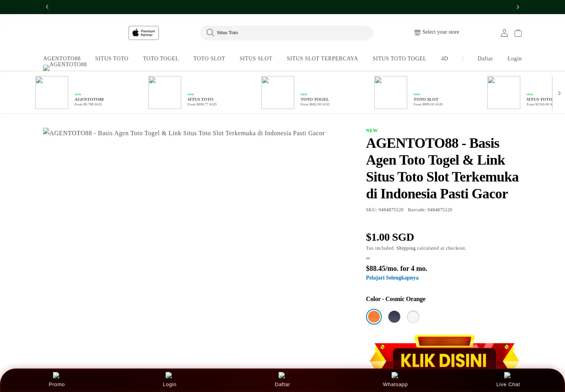This screenshot has height=392, width=565.
Task: Open the TOTO SLOT carousel product thumbnail
Action: 391,93
